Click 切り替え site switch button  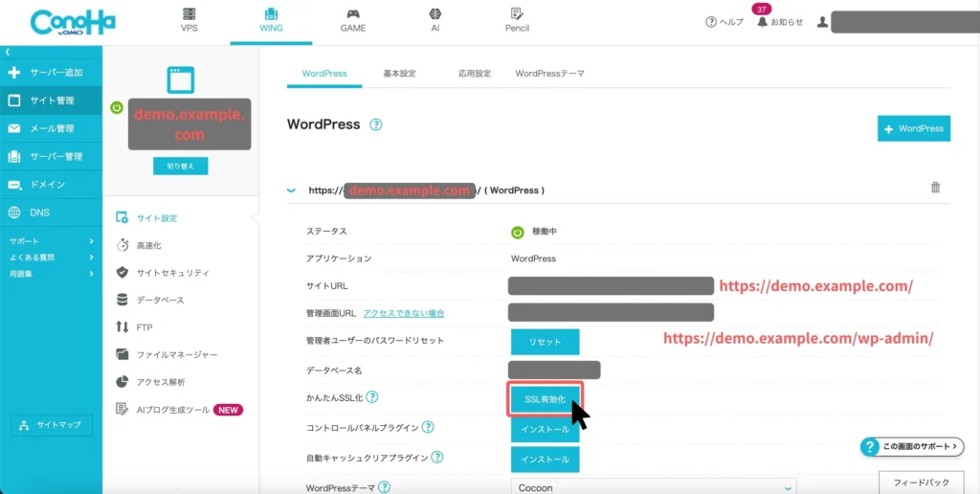(181, 167)
